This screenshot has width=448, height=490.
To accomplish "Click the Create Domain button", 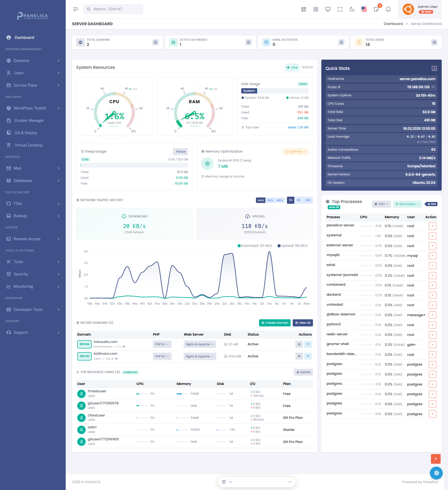I will pyautogui.click(x=275, y=323).
